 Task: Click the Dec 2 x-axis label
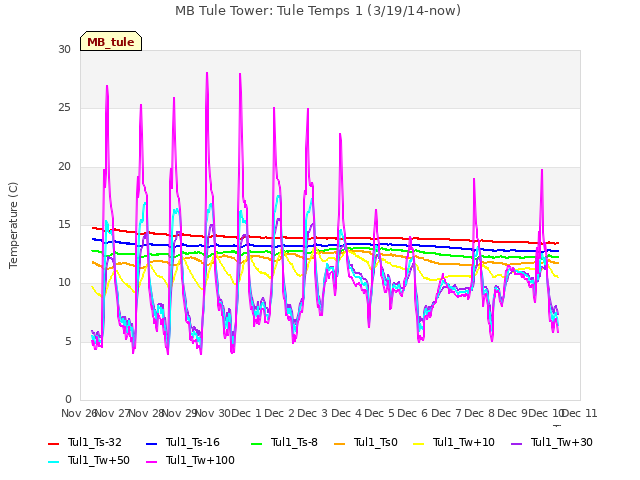coord(280,413)
